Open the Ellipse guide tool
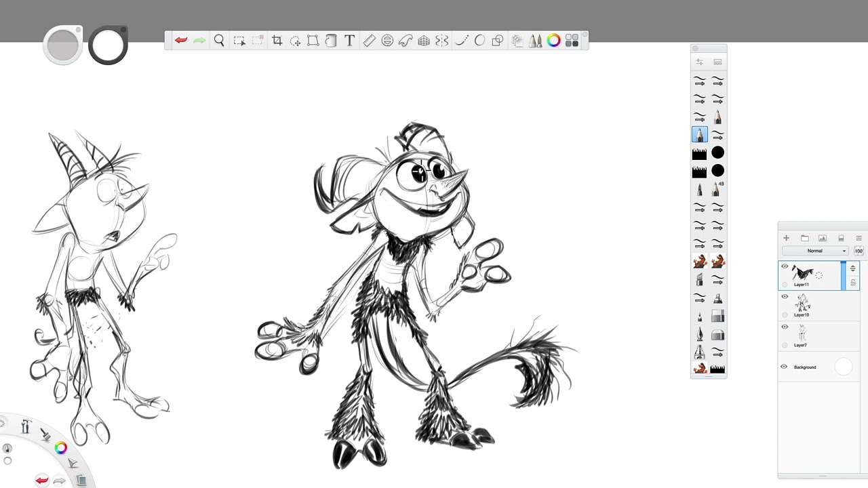This screenshot has width=868, height=488. click(x=387, y=41)
